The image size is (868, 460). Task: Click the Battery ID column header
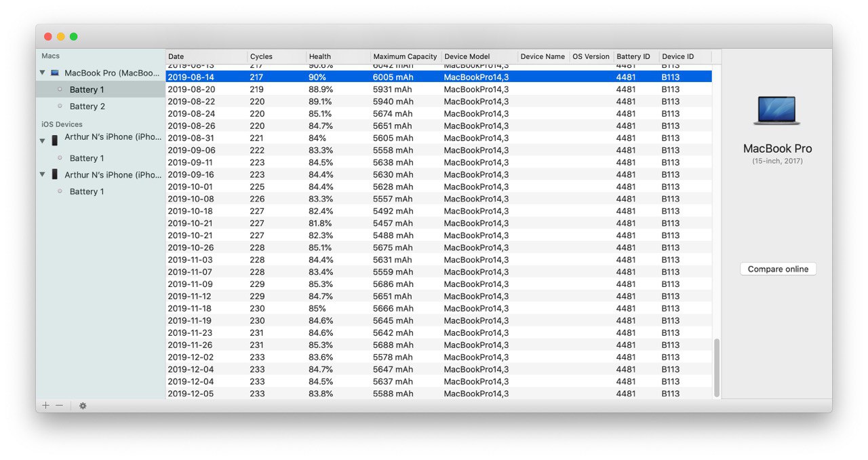[636, 56]
